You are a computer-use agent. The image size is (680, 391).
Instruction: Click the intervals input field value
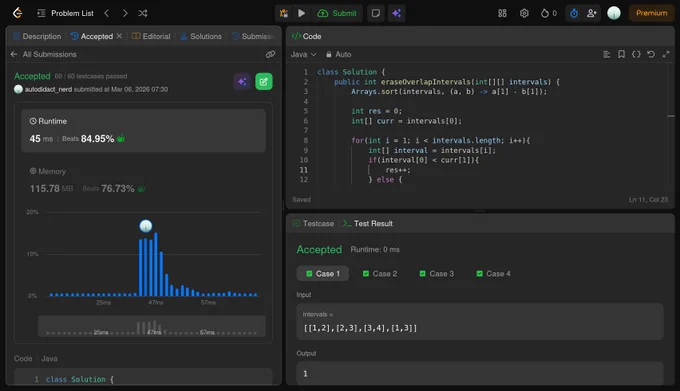pos(360,328)
